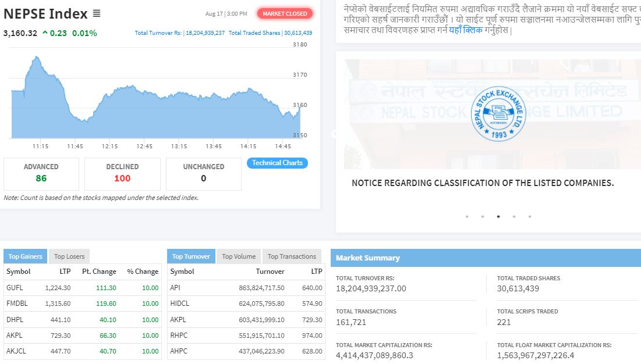
Task: Select the active third carousel dot
Action: click(x=498, y=217)
